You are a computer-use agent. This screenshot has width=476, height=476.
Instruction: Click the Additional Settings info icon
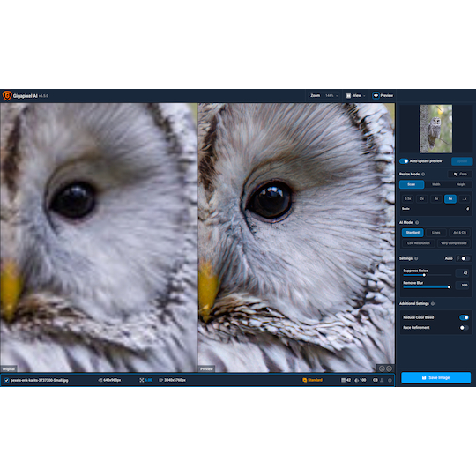pos(433,303)
